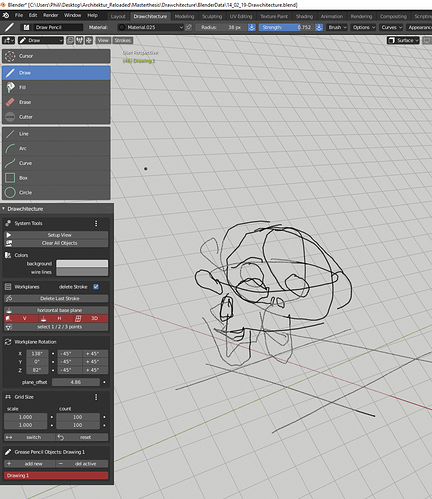Click the Blender logo menu icon
This screenshot has width=432, height=499.
pos(6,15)
